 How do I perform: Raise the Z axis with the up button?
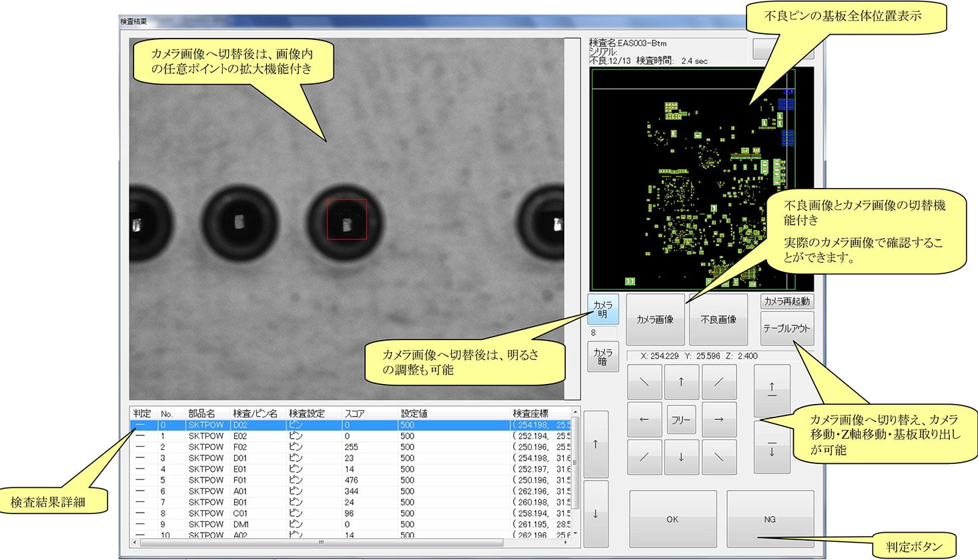[772, 390]
